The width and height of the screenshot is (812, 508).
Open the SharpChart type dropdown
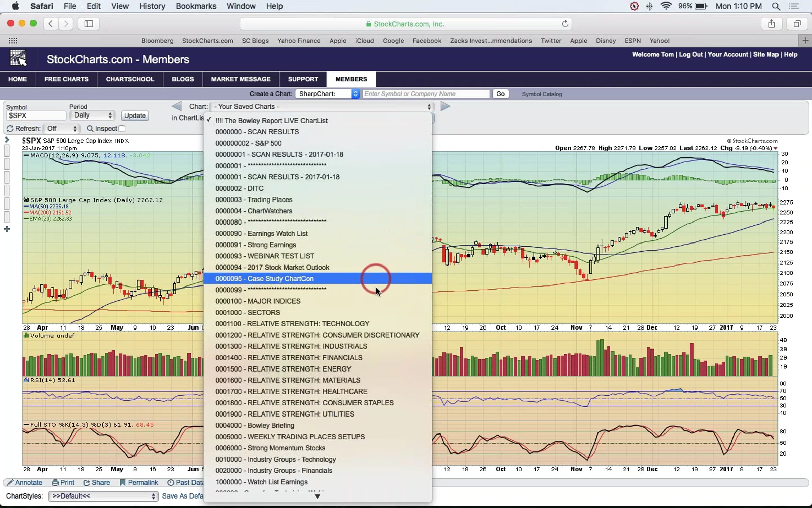tap(327, 94)
